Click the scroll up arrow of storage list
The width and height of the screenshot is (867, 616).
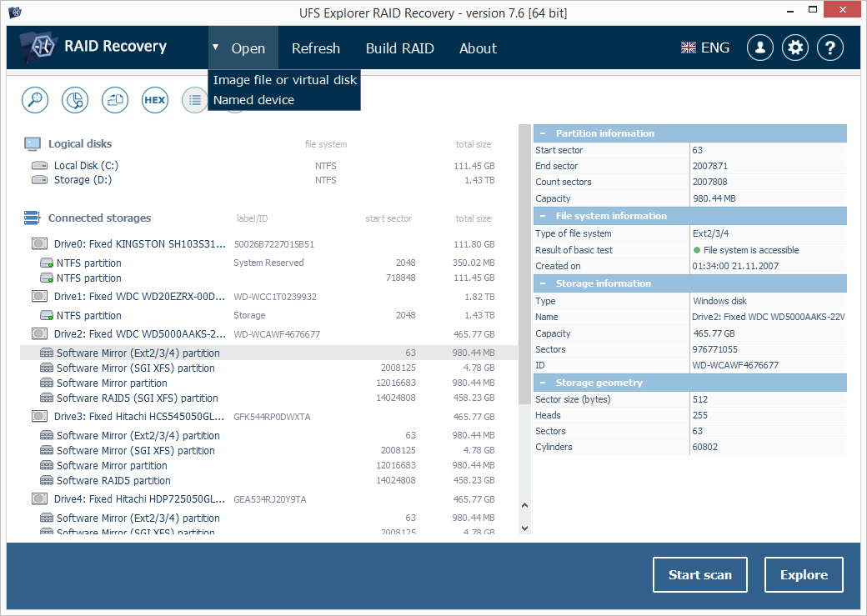[524, 505]
